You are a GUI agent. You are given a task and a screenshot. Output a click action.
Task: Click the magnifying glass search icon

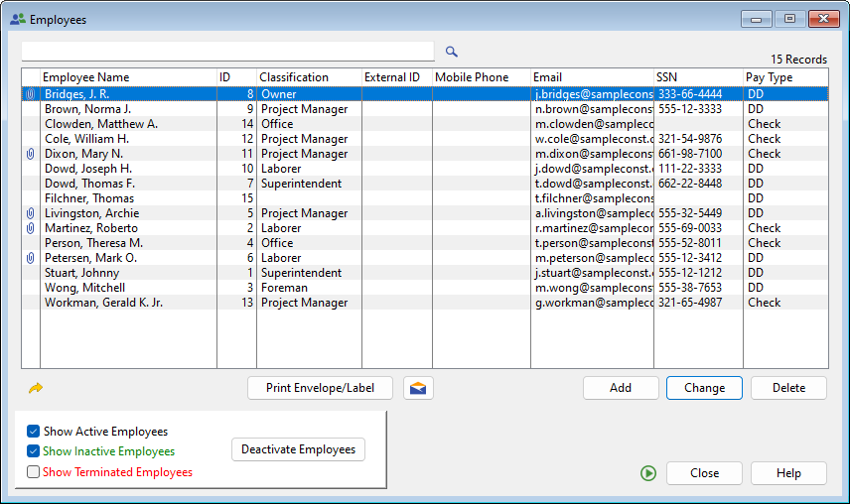pos(451,52)
